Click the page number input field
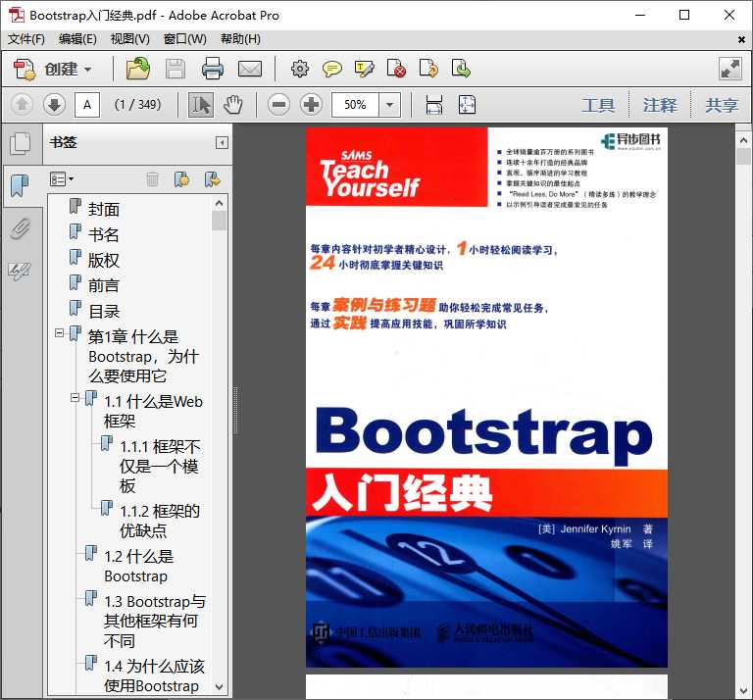753x700 pixels. coord(87,105)
